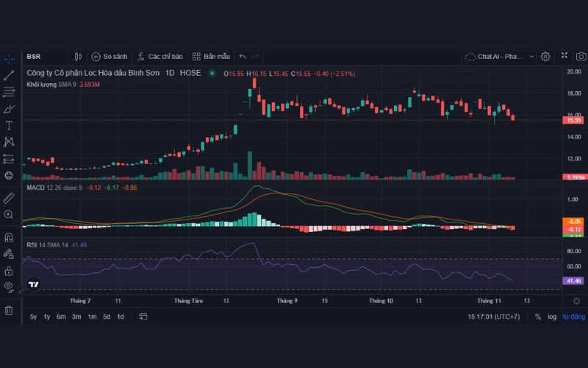Open the Bản mẫu templates menu
The height and width of the screenshot is (368, 588).
point(211,56)
